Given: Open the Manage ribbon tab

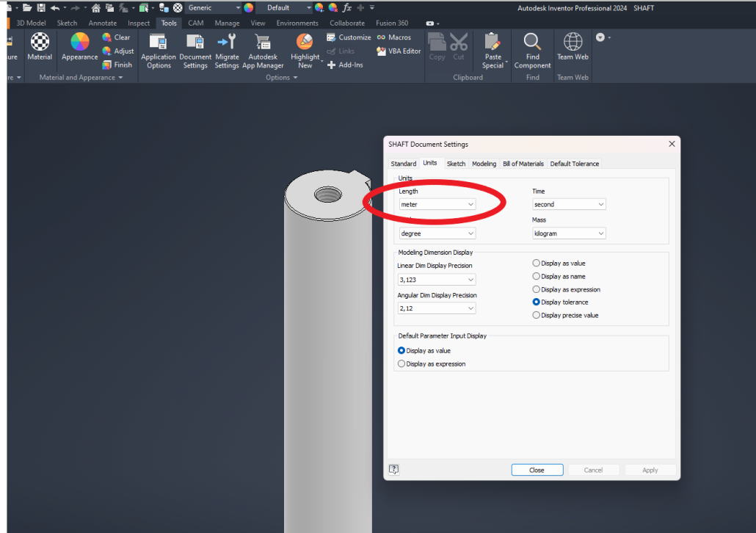Looking at the screenshot, I should point(227,23).
